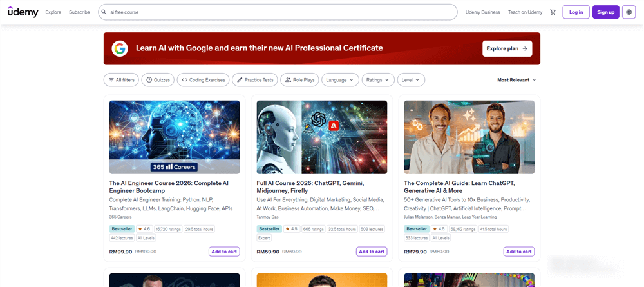The image size is (644, 287).
Task: Click the star beside the 58,162 ratings count
Action: click(435, 228)
